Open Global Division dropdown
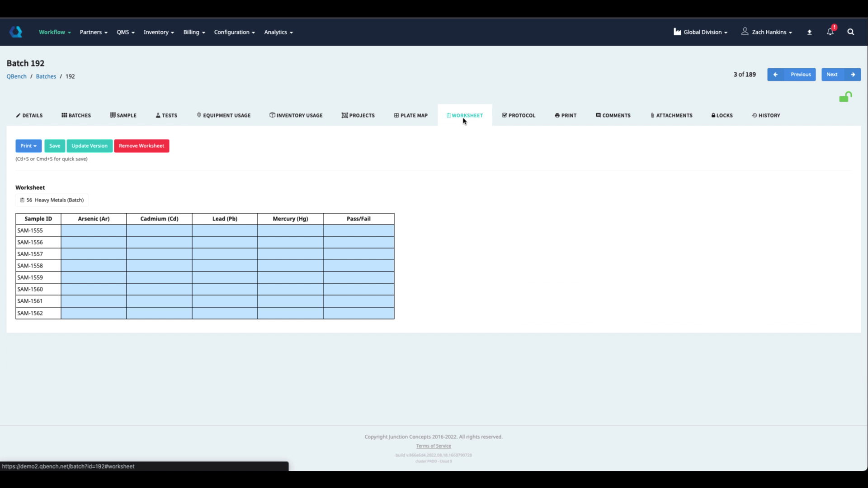Image resolution: width=868 pixels, height=488 pixels. (x=700, y=32)
